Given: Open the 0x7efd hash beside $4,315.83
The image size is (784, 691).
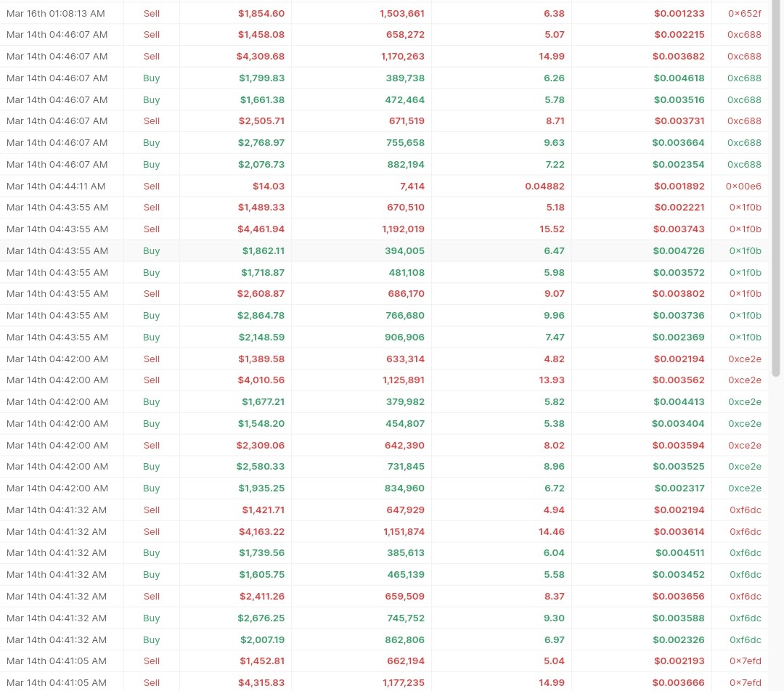Looking at the screenshot, I should tap(745, 682).
